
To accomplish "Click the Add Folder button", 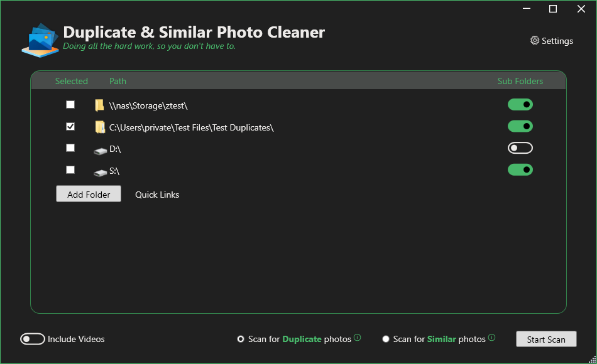I will point(89,195).
